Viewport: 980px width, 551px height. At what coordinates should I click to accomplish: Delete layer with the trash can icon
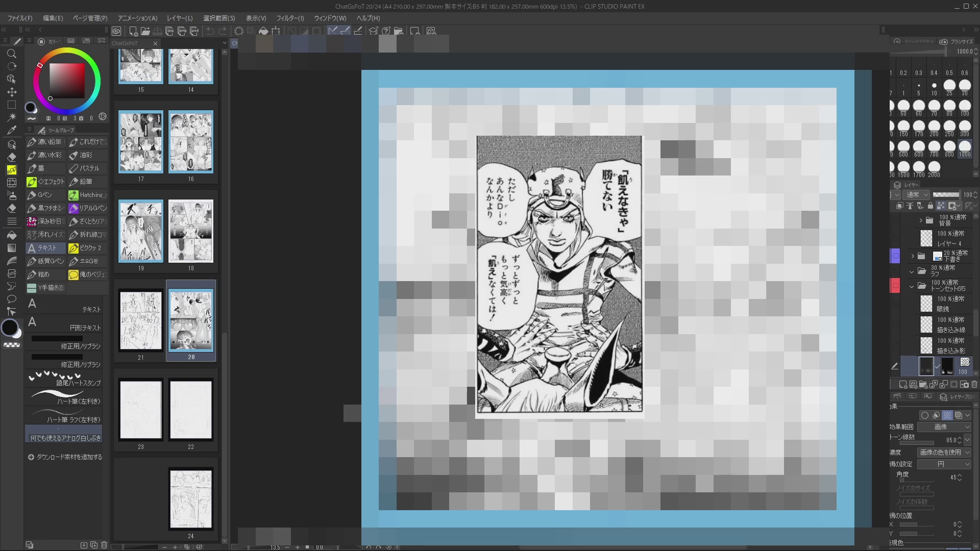(974, 384)
